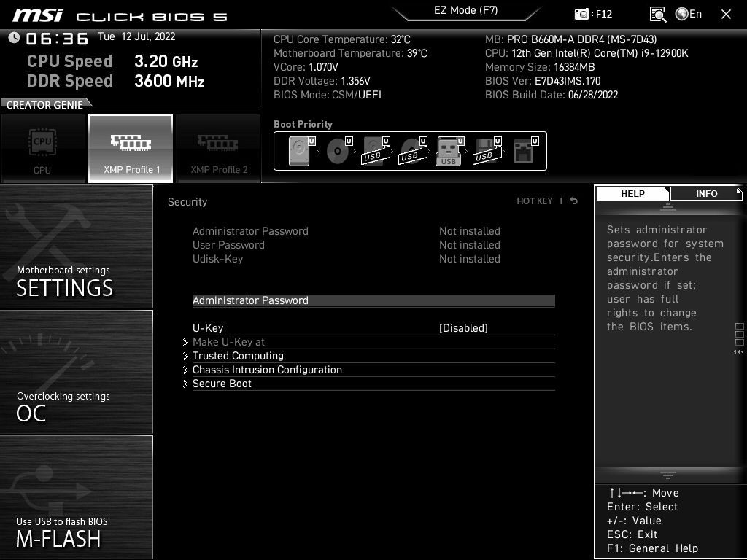The width and height of the screenshot is (747, 560).
Task: Click the triple-arrow collapse handle on the right edge
Action: 738,352
